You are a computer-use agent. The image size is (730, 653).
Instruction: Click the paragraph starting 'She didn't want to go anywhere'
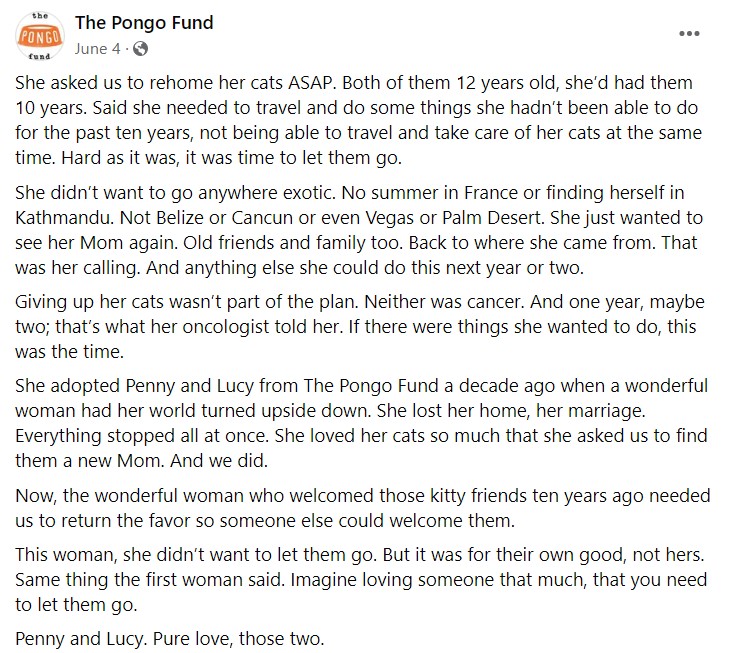pyautogui.click(x=358, y=230)
